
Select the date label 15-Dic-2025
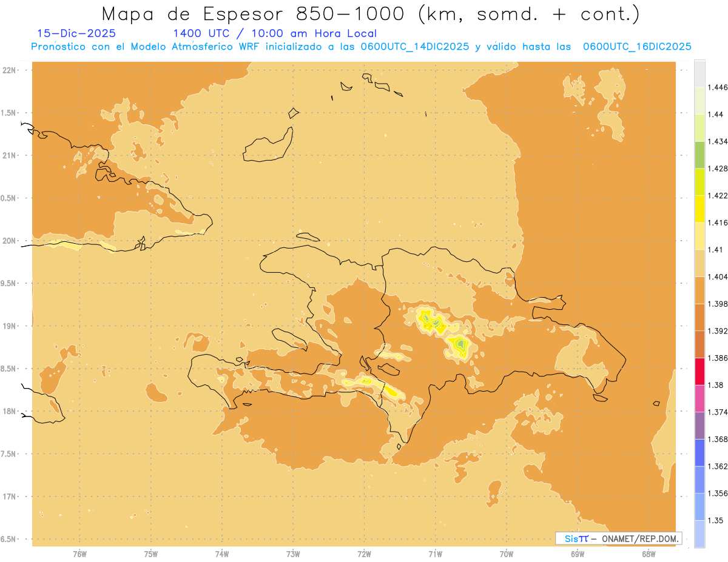(x=76, y=33)
